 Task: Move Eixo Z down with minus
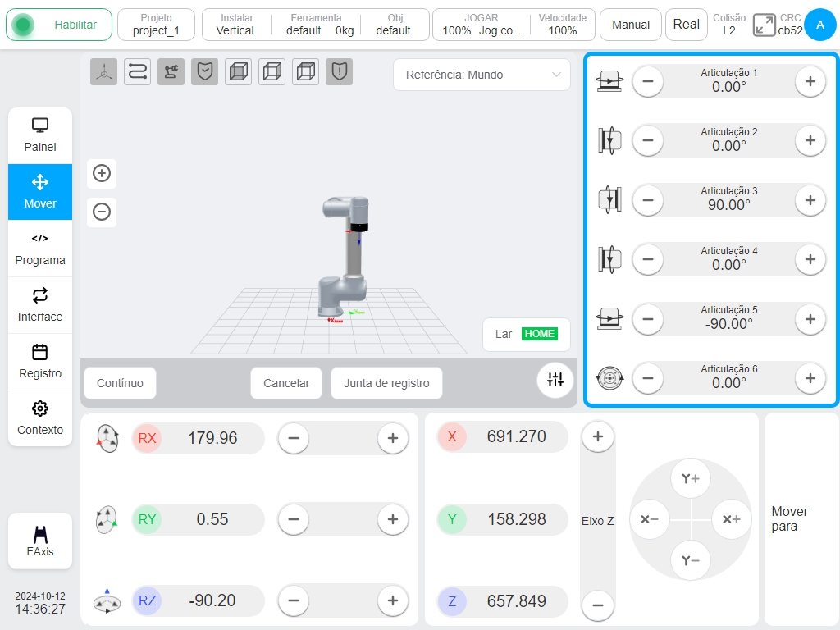click(x=598, y=605)
